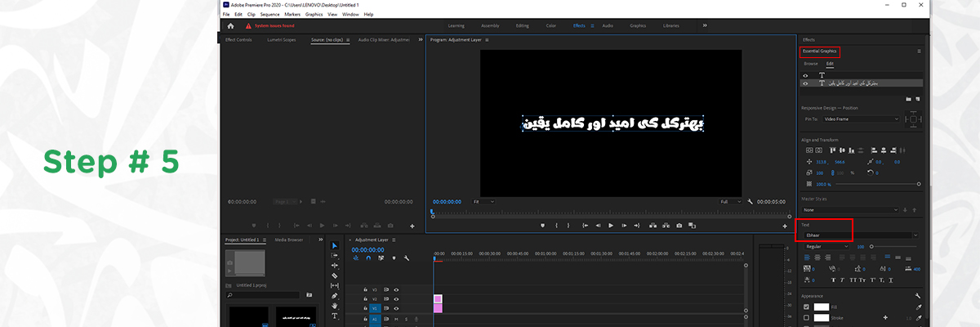980x327 pixels.
Task: Expand the Source panel tabs overflow chevrons
Action: pos(421,39)
